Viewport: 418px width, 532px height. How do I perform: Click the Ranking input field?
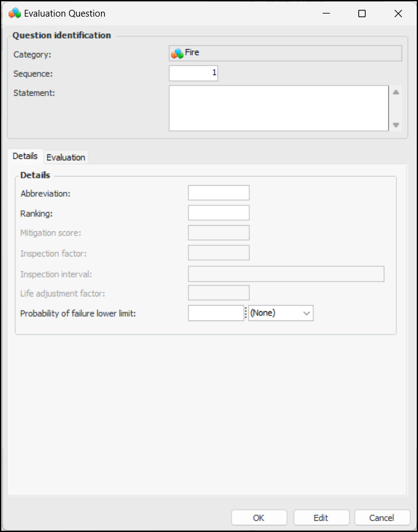coord(219,213)
